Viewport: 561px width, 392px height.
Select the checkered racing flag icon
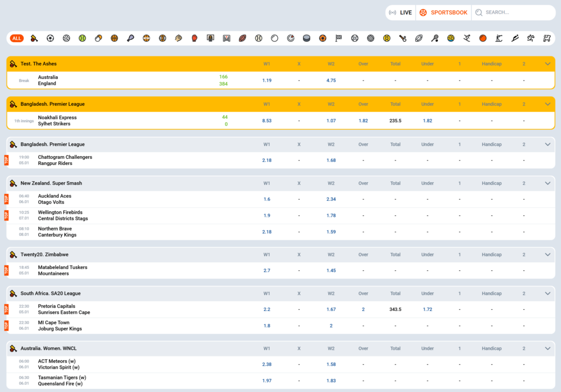339,38
